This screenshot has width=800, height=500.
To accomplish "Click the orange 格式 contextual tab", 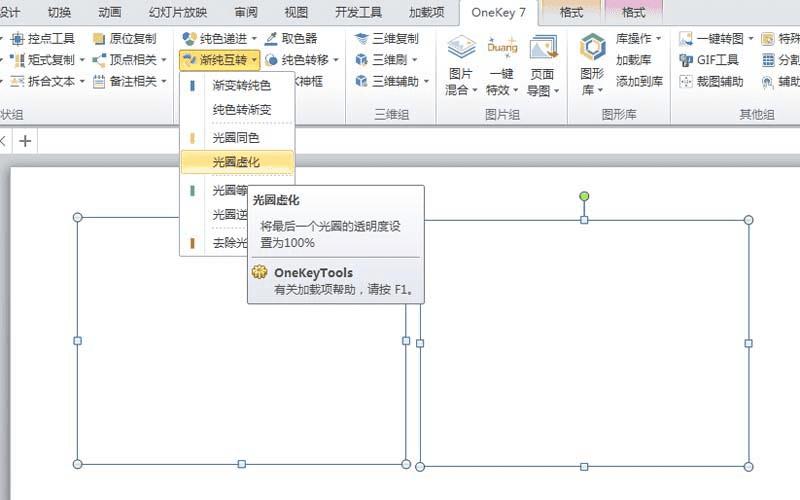I will point(571,13).
